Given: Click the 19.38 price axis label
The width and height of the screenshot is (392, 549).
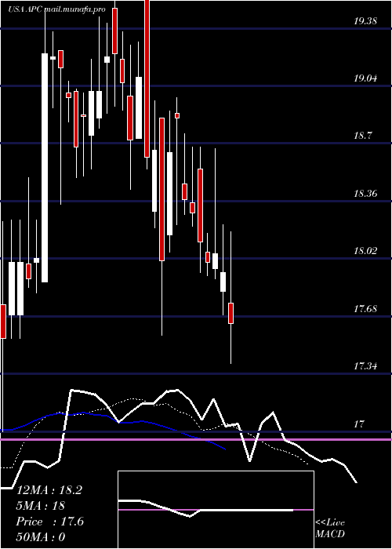Looking at the screenshot, I should (365, 21).
